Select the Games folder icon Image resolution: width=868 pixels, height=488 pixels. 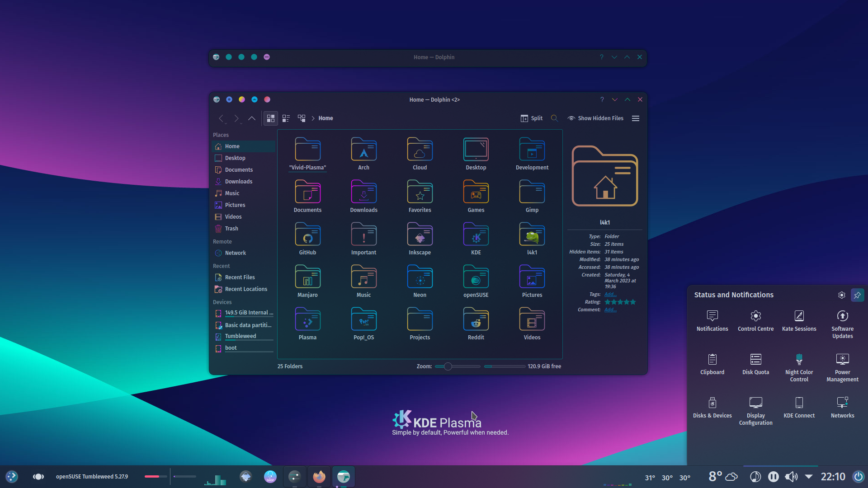click(x=476, y=192)
